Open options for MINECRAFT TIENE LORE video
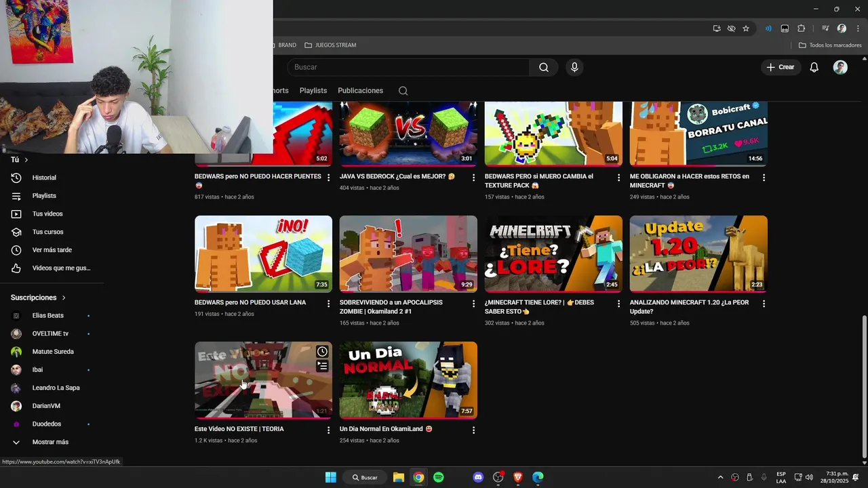The width and height of the screenshot is (868, 488). pos(618,304)
